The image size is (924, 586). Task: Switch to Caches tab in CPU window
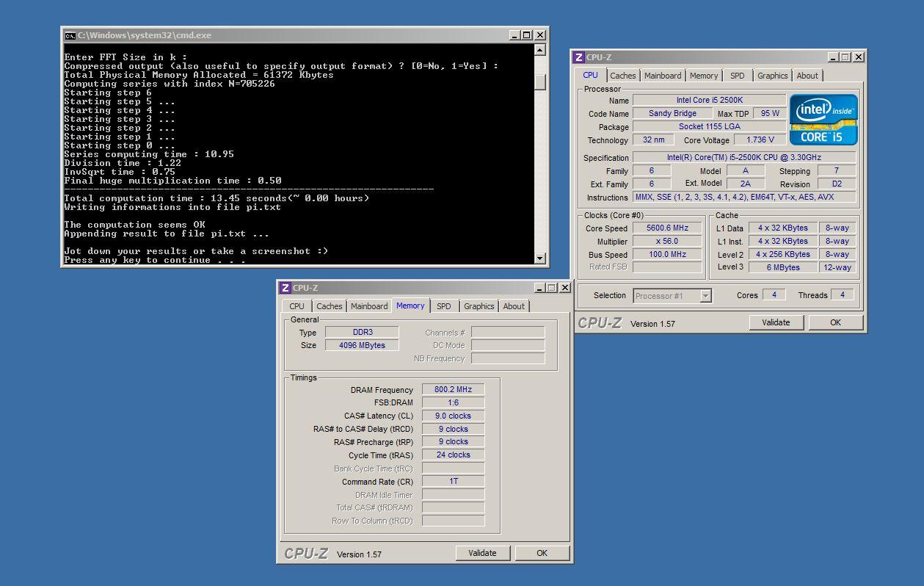[x=623, y=76]
